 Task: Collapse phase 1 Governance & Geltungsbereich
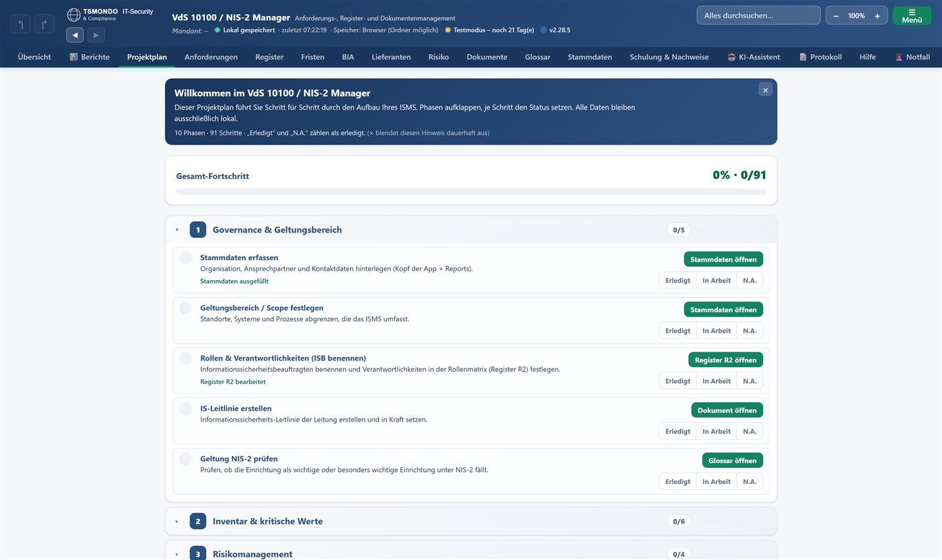(x=471, y=230)
